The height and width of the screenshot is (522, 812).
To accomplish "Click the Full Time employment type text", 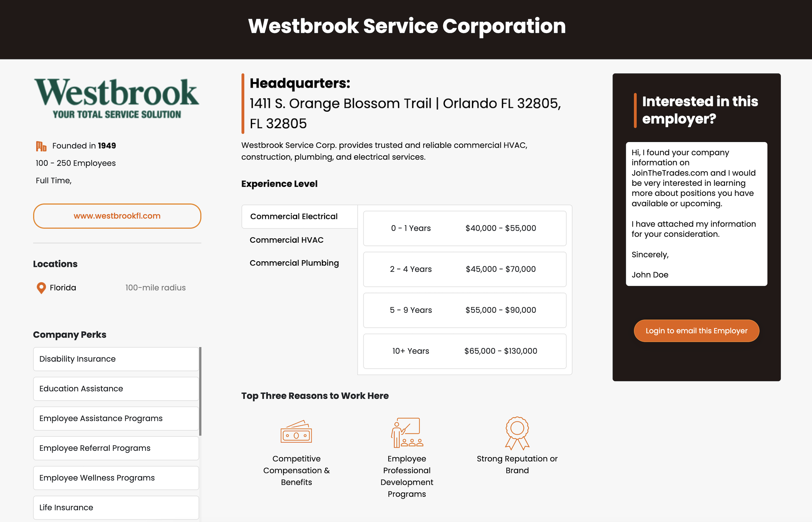I will point(53,181).
